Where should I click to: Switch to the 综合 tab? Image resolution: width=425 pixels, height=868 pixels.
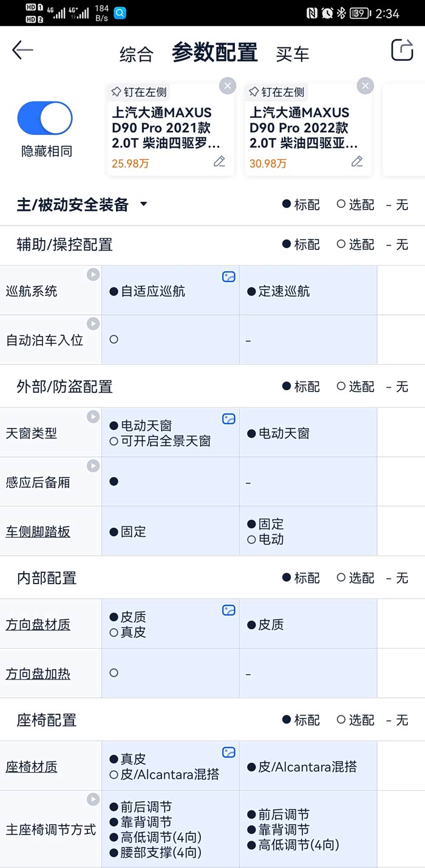coord(136,54)
